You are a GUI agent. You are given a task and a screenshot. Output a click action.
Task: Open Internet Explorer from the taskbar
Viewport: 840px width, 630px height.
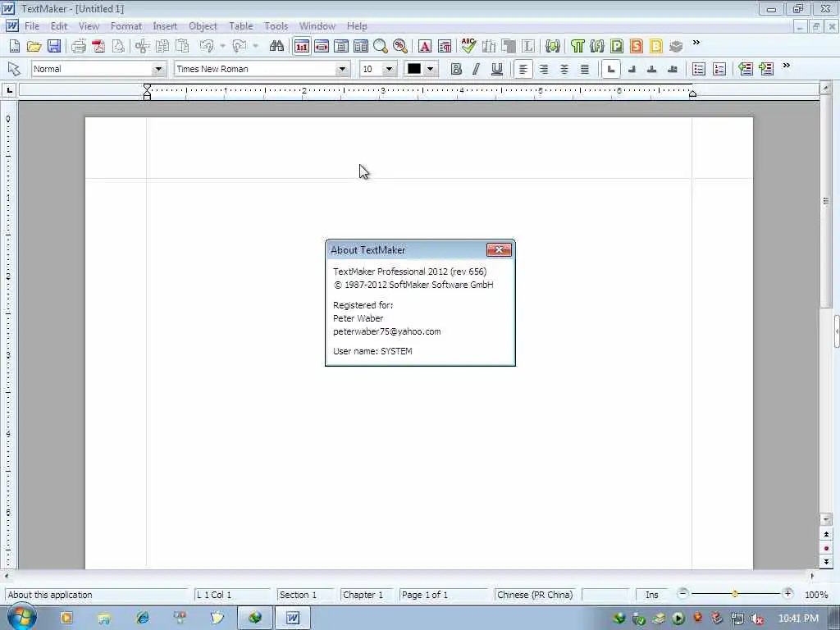(x=143, y=619)
